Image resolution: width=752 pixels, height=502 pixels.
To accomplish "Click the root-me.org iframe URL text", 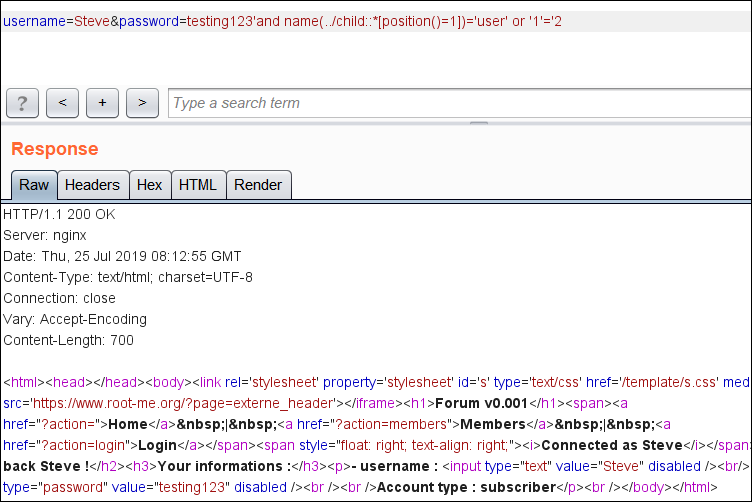I will click(183, 403).
